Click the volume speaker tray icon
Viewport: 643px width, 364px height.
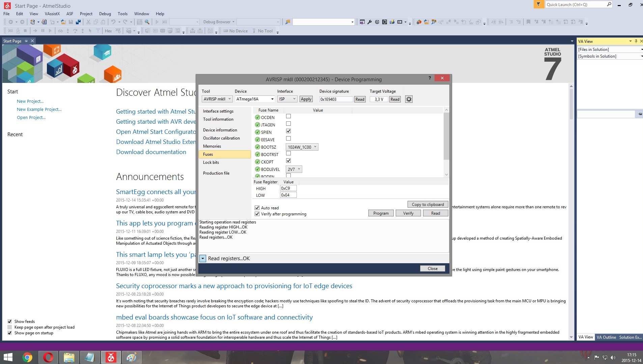[x=613, y=357]
